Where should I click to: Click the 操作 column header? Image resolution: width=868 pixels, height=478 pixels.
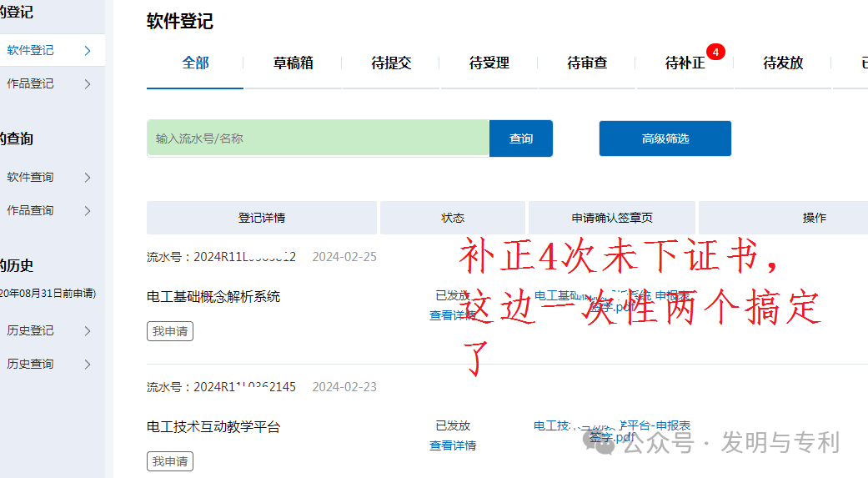pos(815,218)
